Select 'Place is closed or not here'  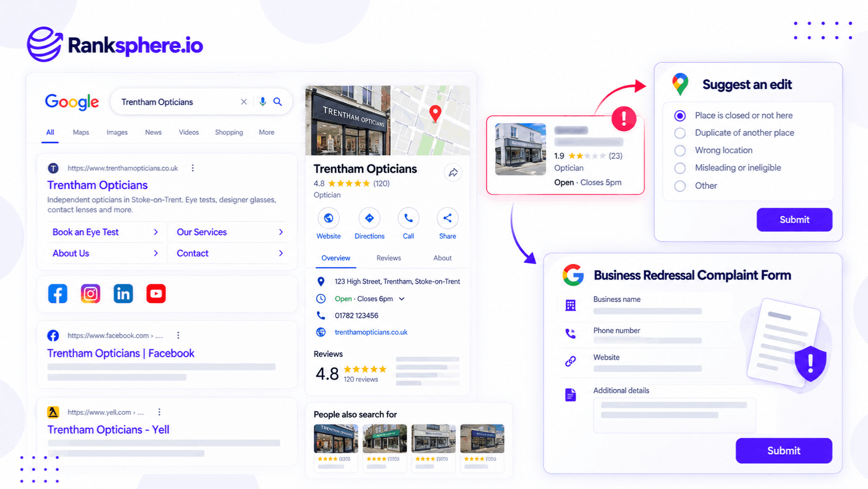680,115
